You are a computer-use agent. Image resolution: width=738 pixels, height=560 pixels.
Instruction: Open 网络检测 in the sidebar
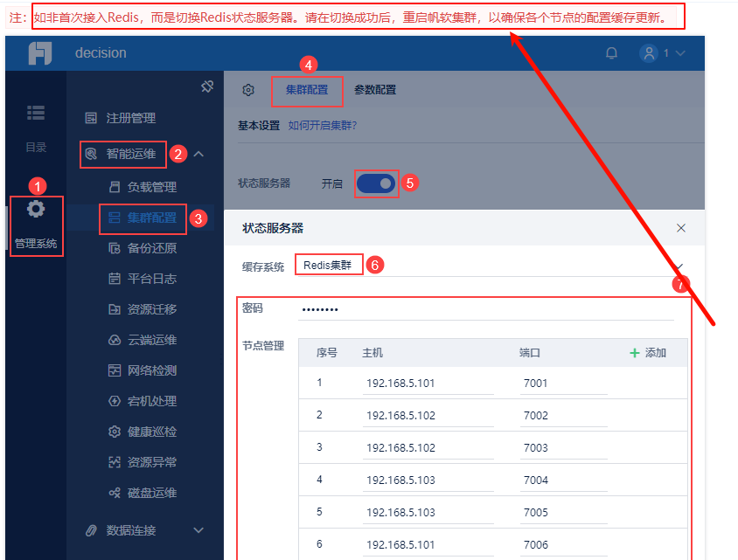click(x=152, y=370)
